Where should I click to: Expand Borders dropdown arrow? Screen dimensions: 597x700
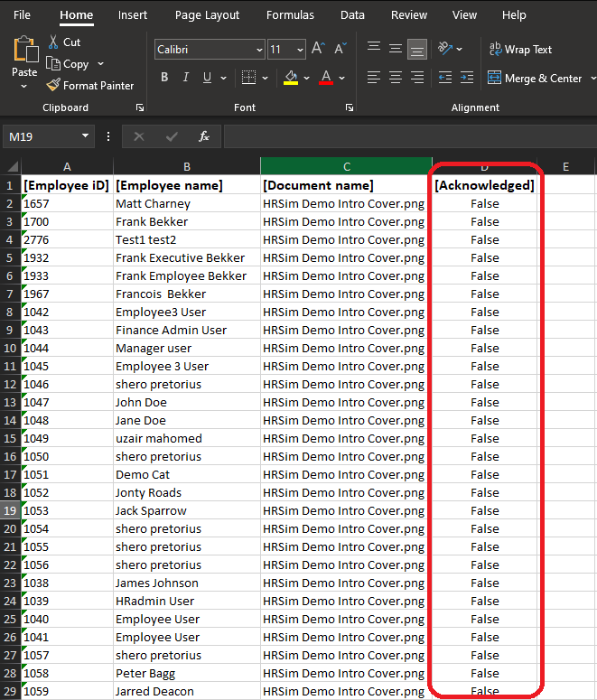(265, 78)
